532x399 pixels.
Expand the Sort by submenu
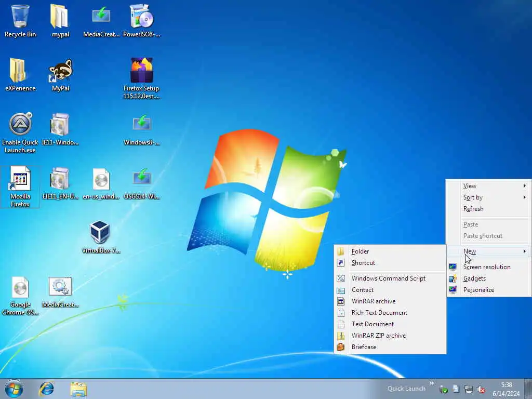pos(488,197)
